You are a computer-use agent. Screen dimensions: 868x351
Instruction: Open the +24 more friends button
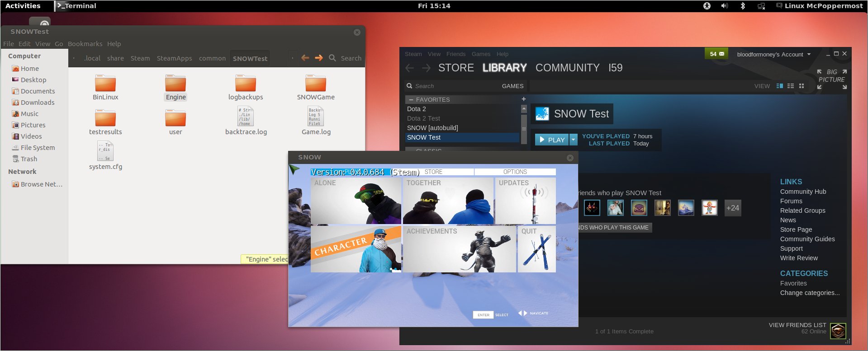733,208
